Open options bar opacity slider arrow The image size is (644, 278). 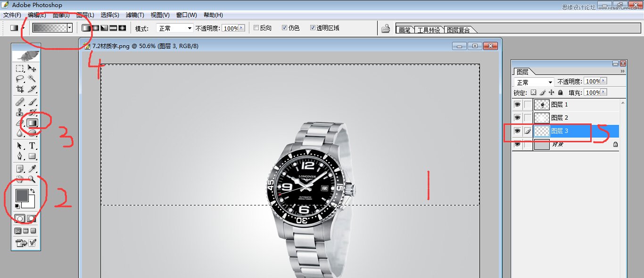coord(242,28)
